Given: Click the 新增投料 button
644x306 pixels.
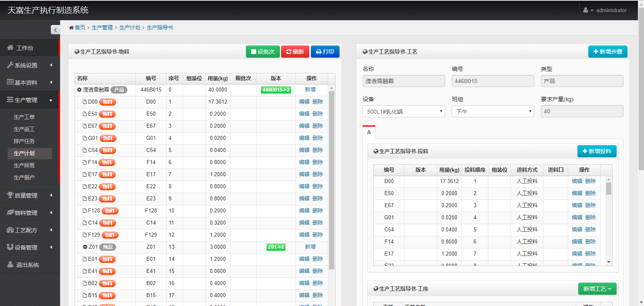Looking at the screenshot, I should point(597,151).
